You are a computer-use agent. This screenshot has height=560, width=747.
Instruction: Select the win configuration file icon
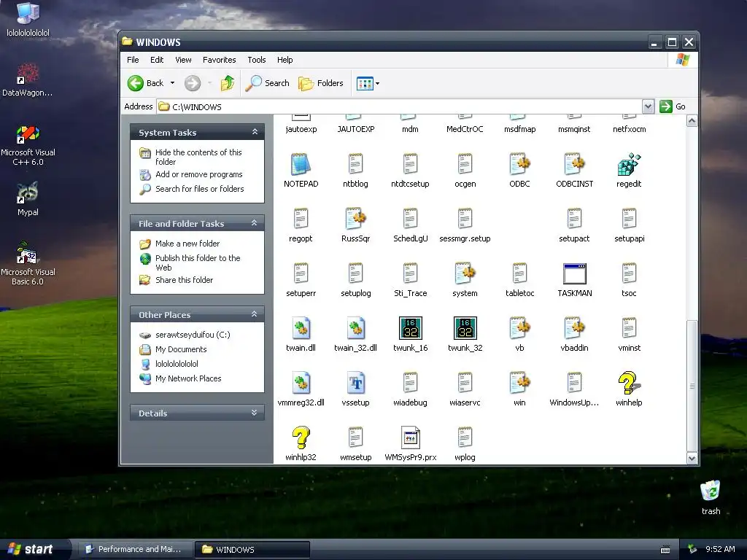click(519, 384)
